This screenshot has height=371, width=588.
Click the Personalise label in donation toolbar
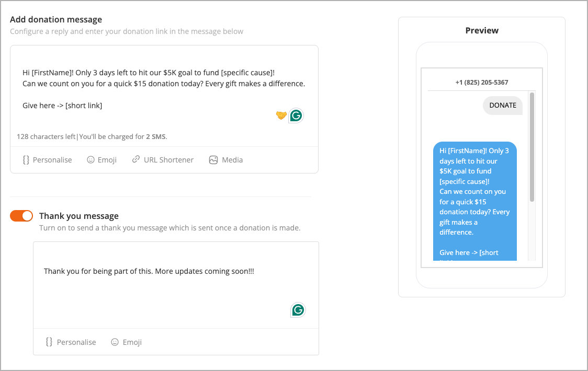(52, 160)
